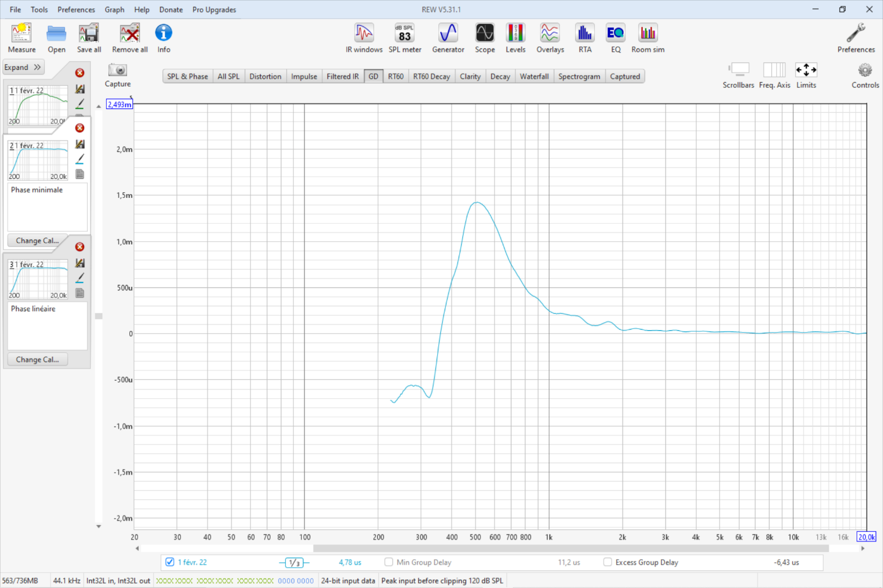Open Room sim tool
The width and height of the screenshot is (883, 588).
point(648,38)
